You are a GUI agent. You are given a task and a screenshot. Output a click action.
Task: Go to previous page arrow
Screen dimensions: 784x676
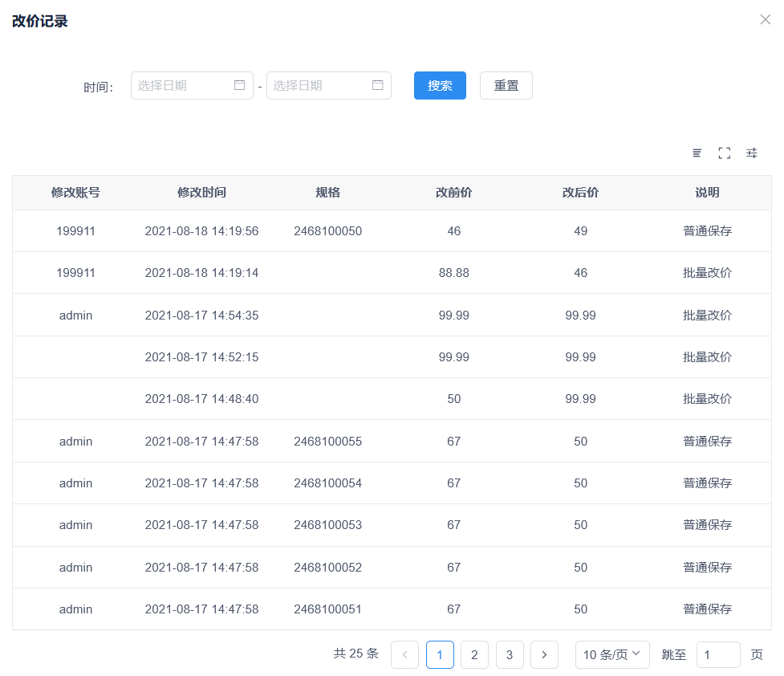tap(404, 655)
